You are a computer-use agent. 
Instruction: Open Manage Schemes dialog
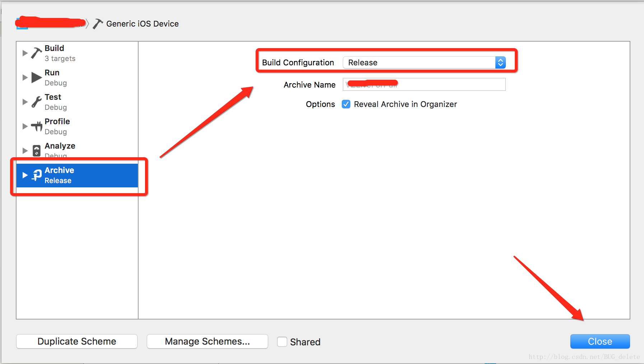(x=207, y=341)
